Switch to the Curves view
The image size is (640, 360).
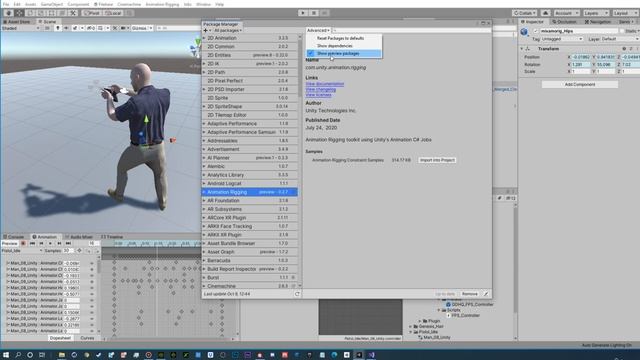tap(87, 338)
